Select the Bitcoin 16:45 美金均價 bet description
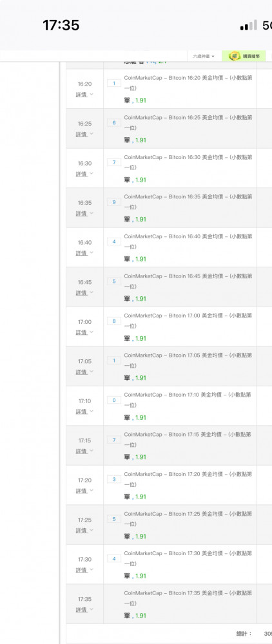 tap(188, 281)
